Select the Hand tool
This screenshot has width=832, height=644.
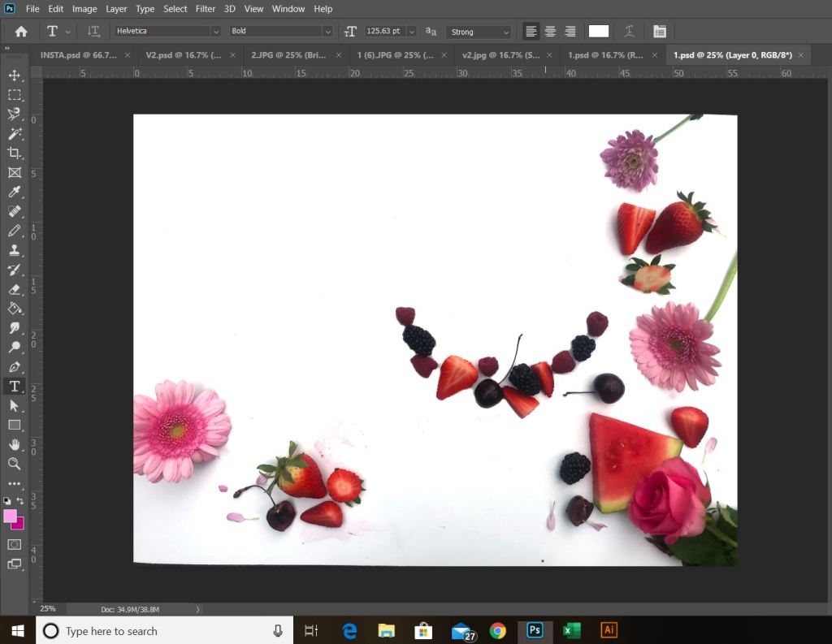pos(14,444)
